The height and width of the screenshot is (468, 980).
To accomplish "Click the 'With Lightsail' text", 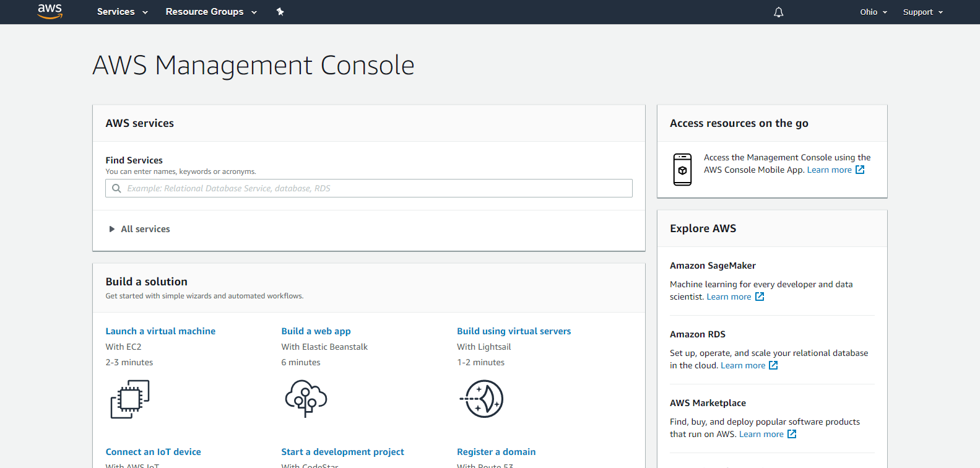I will pyautogui.click(x=484, y=347).
